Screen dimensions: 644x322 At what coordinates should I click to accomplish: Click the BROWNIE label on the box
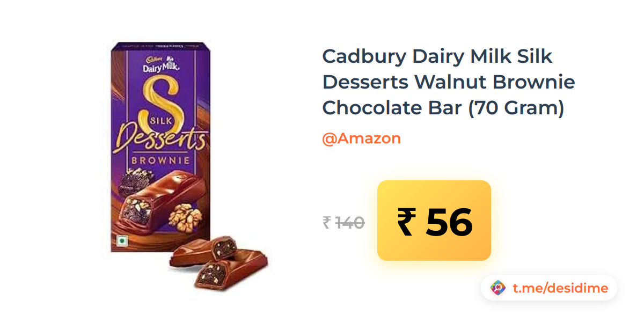click(x=160, y=160)
